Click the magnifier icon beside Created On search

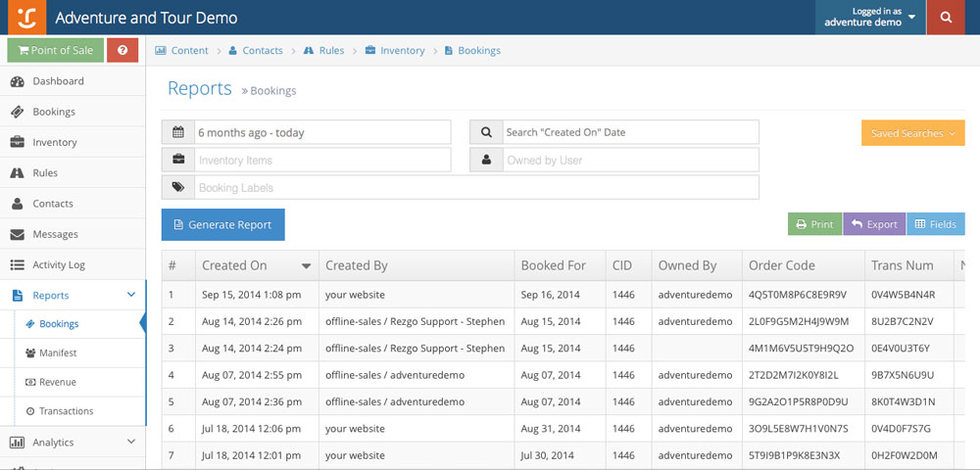(487, 132)
